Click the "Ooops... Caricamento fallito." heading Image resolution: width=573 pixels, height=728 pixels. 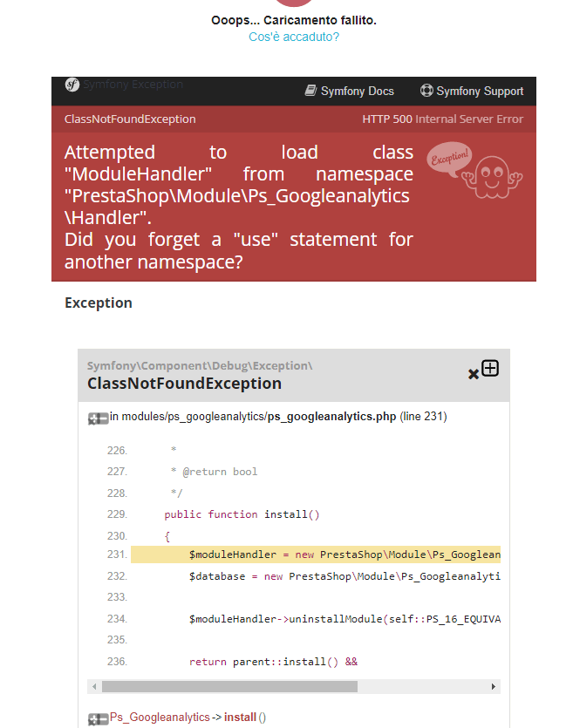point(294,20)
